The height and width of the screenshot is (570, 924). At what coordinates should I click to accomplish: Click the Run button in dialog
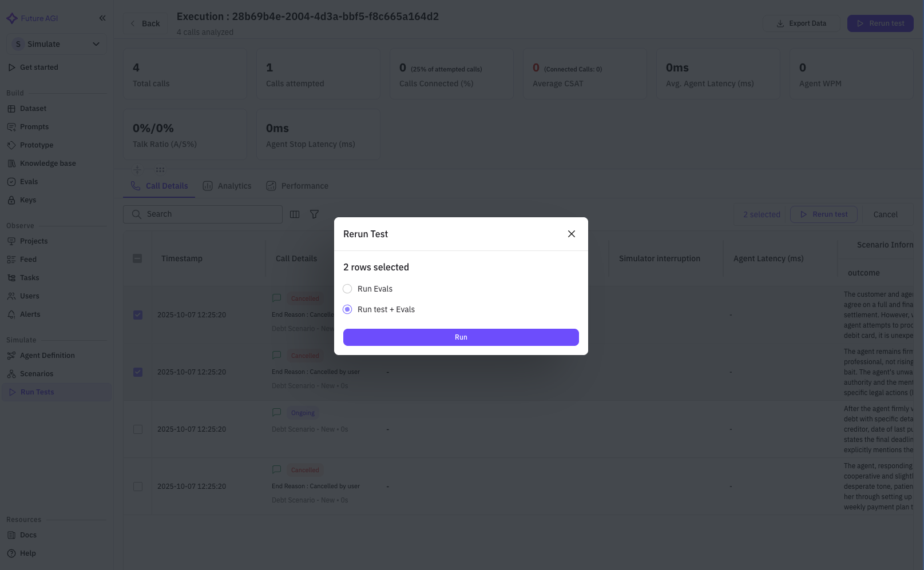pyautogui.click(x=461, y=337)
